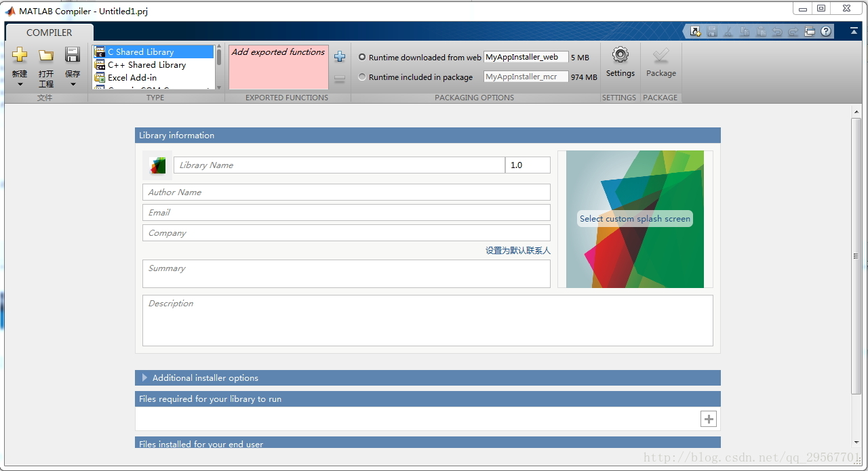The height and width of the screenshot is (471, 868).
Task: Select Runtime downloaded from web option
Action: pos(362,58)
